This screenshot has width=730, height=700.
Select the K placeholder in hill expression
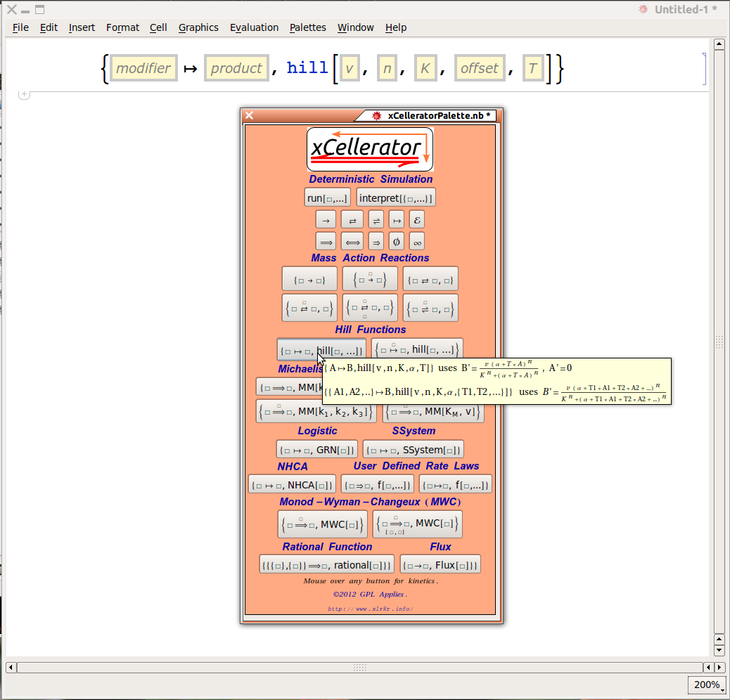tap(425, 68)
